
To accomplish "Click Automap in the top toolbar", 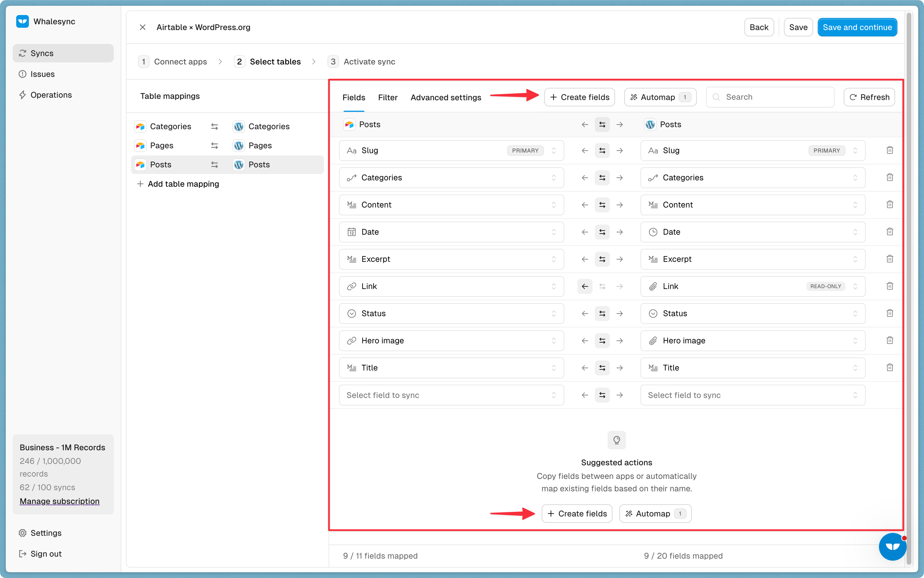I will pos(660,97).
